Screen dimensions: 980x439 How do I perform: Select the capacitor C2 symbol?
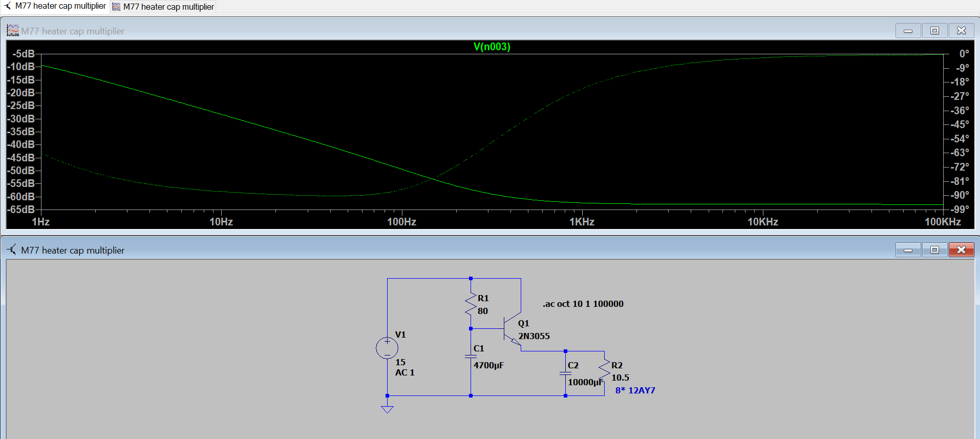565,373
